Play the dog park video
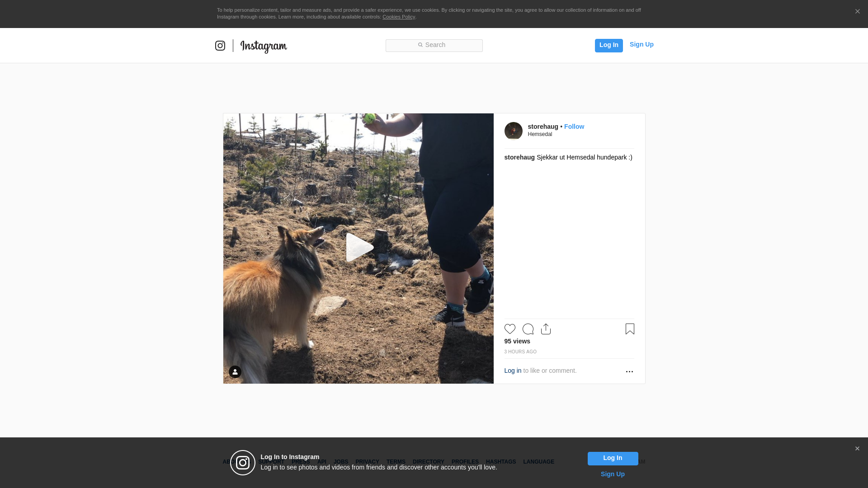The width and height of the screenshot is (868, 488). pyautogui.click(x=359, y=248)
